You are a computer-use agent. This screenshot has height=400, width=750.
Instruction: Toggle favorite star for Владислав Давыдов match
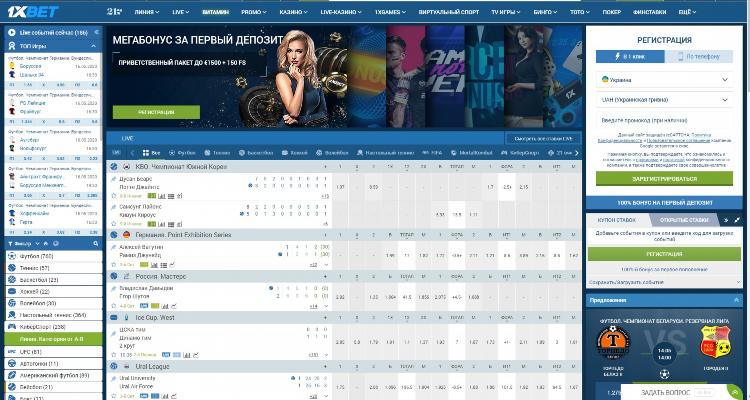114,306
